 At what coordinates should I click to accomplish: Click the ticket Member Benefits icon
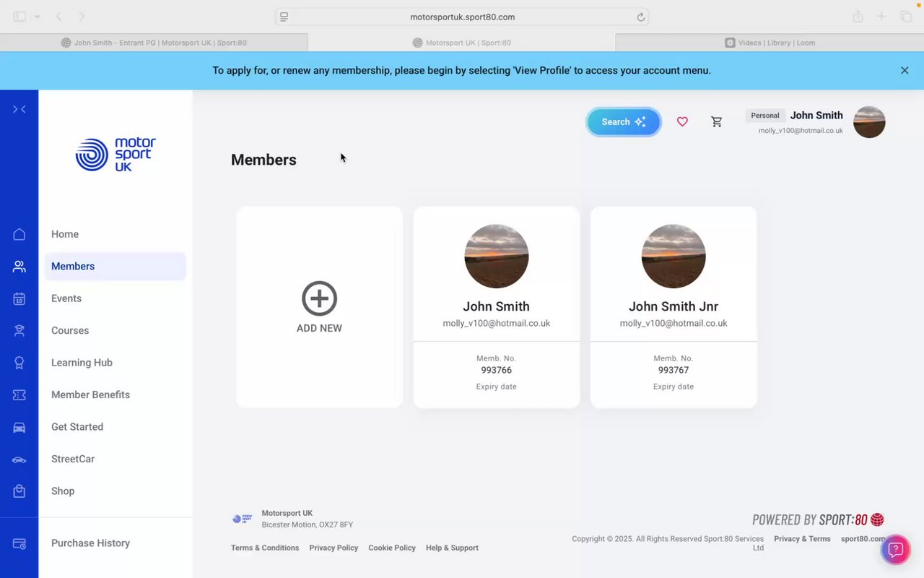pyautogui.click(x=19, y=394)
